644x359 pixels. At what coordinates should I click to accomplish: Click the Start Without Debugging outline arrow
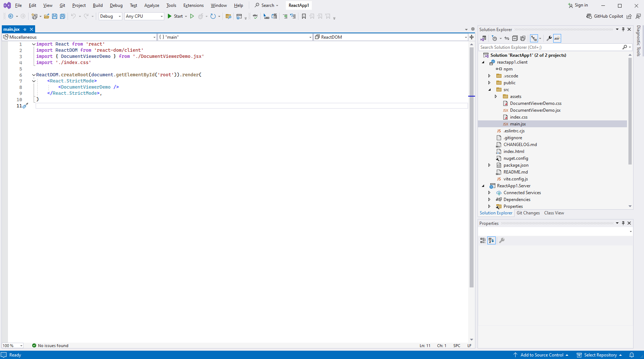(x=192, y=16)
